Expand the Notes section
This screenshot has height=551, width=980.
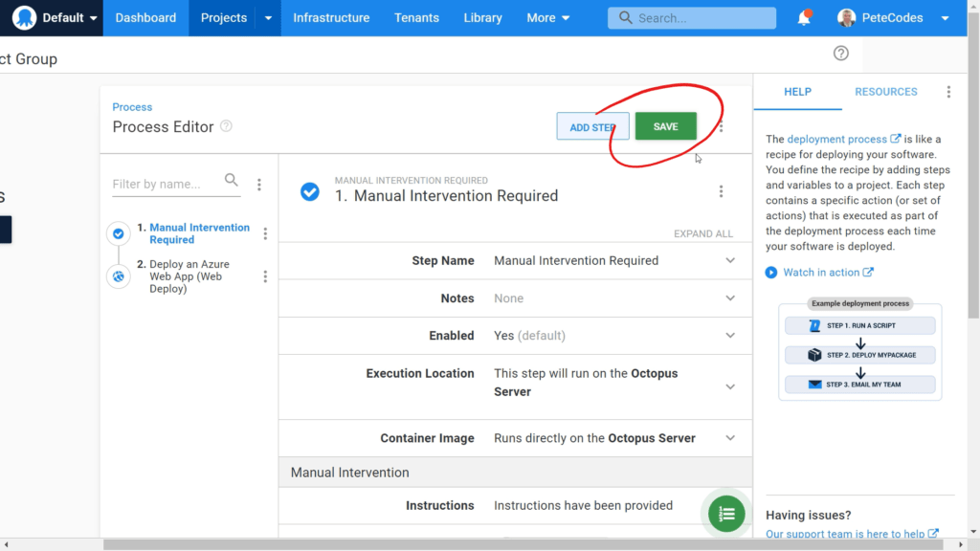tap(515, 298)
